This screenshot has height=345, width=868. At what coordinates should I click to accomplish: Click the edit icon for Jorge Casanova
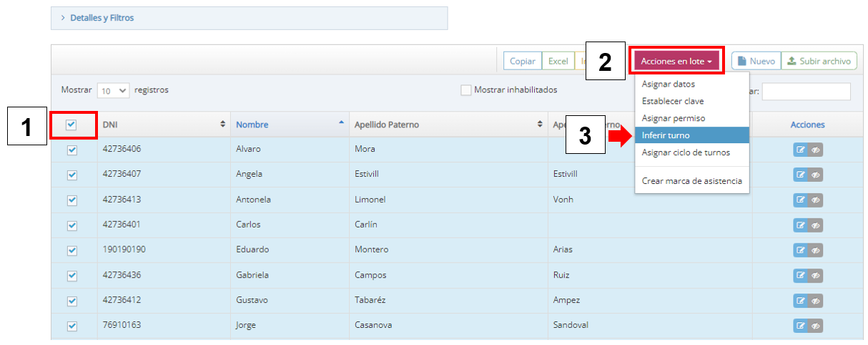tap(801, 326)
